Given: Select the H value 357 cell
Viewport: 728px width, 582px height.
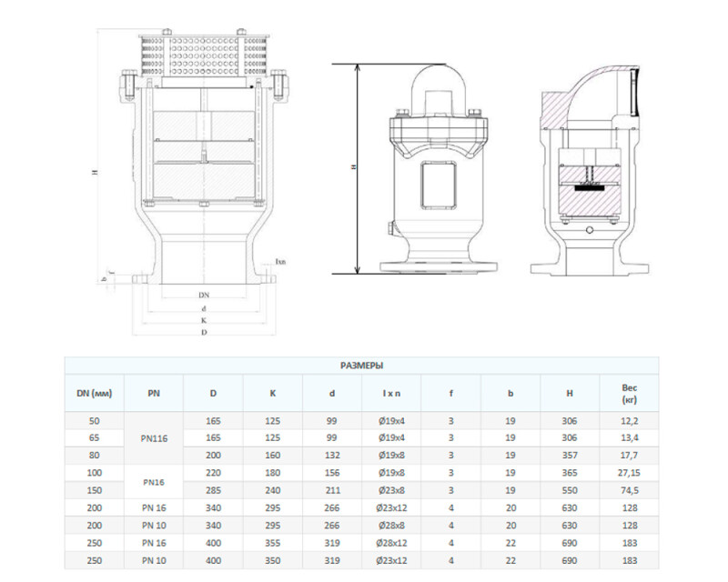Looking at the screenshot, I should pos(570,456).
